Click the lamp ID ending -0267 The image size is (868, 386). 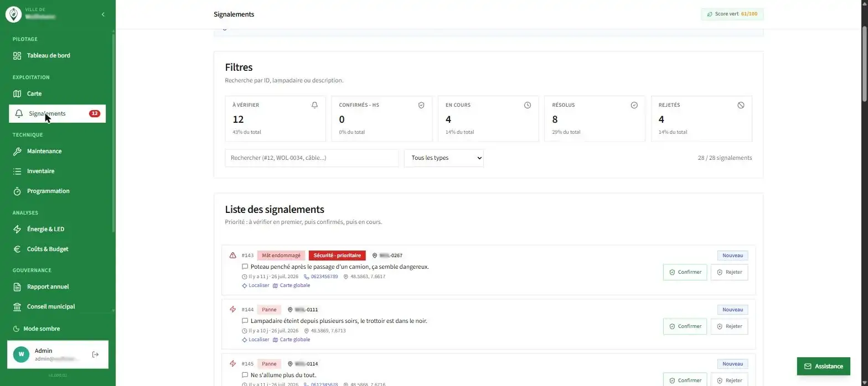[387, 255]
